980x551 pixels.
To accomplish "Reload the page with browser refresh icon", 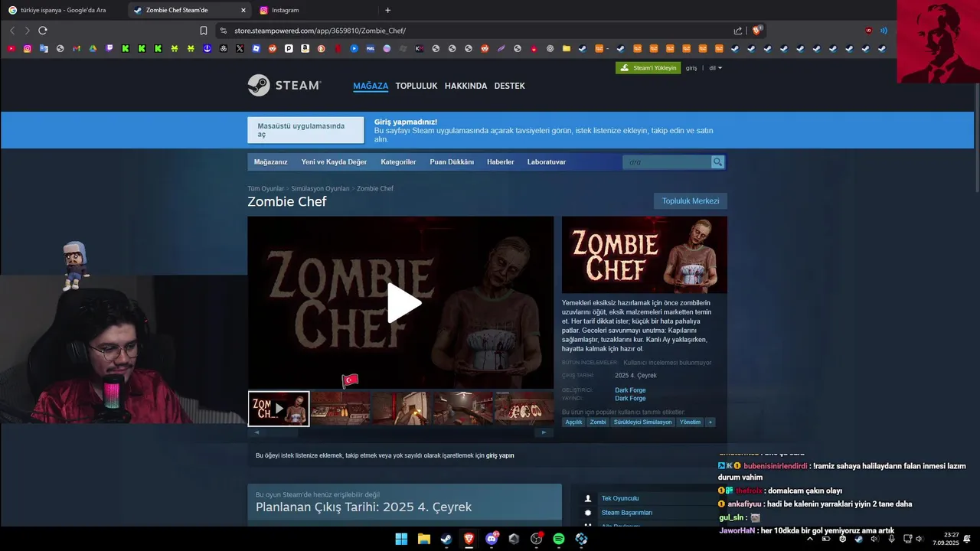I will [x=43, y=31].
